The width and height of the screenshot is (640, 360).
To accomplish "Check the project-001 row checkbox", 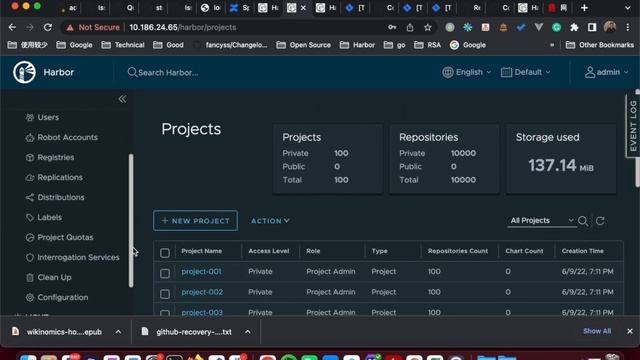I will point(165,273).
